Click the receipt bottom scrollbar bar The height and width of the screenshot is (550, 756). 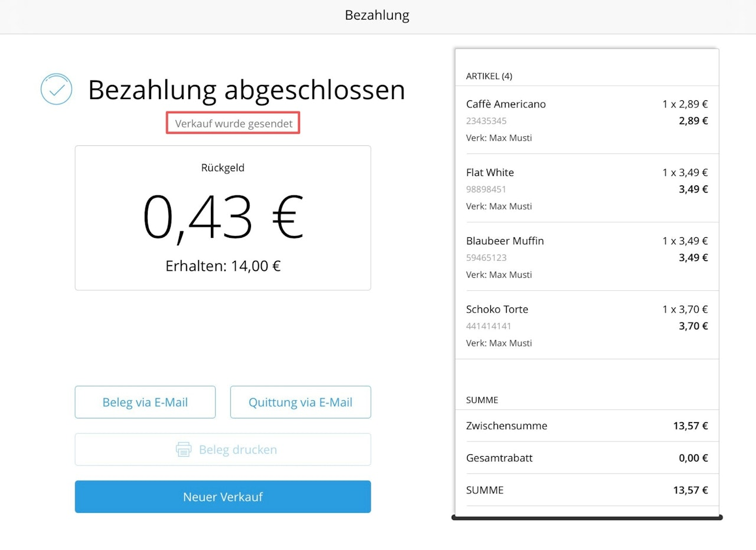click(x=586, y=518)
